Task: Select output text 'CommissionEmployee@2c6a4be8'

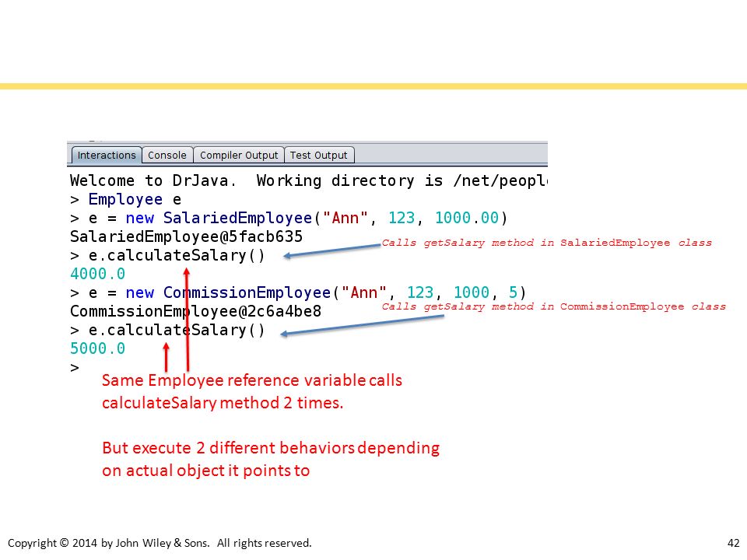Action: (x=196, y=311)
